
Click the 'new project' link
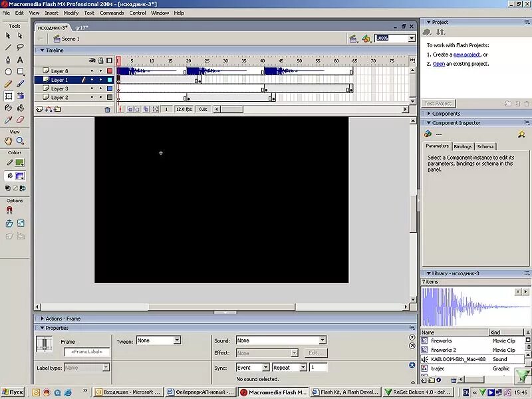coord(467,55)
